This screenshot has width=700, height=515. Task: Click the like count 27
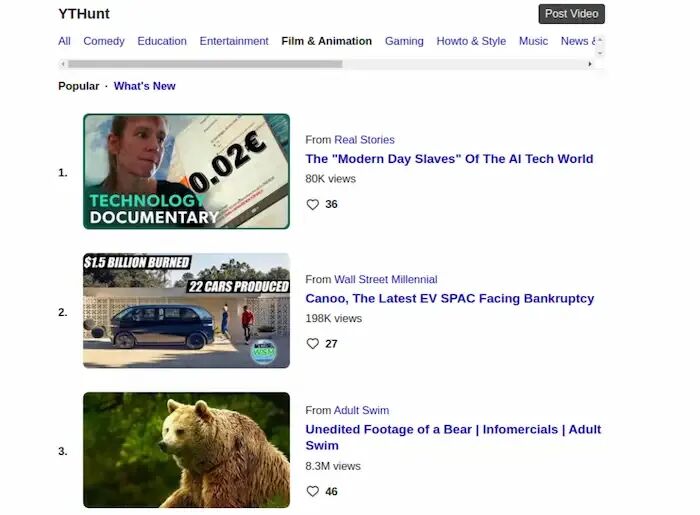[331, 344]
